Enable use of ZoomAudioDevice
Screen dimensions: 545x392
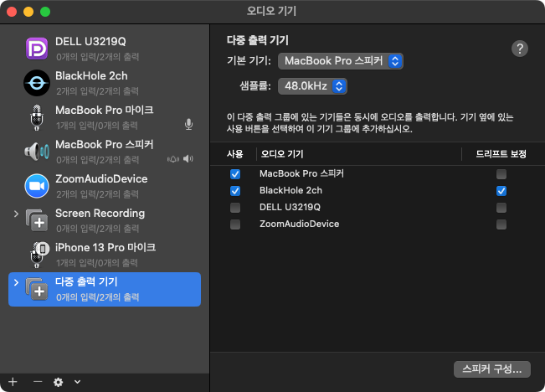click(x=235, y=224)
